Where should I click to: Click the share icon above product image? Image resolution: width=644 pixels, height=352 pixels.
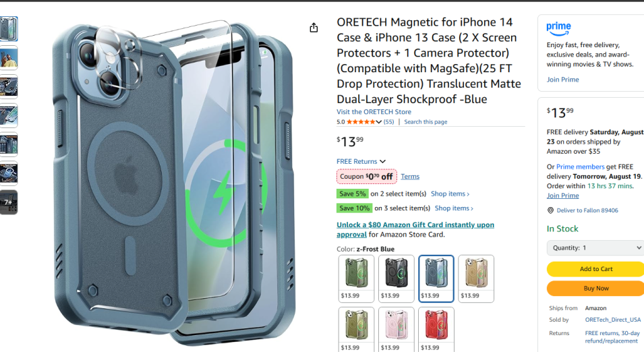point(314,28)
